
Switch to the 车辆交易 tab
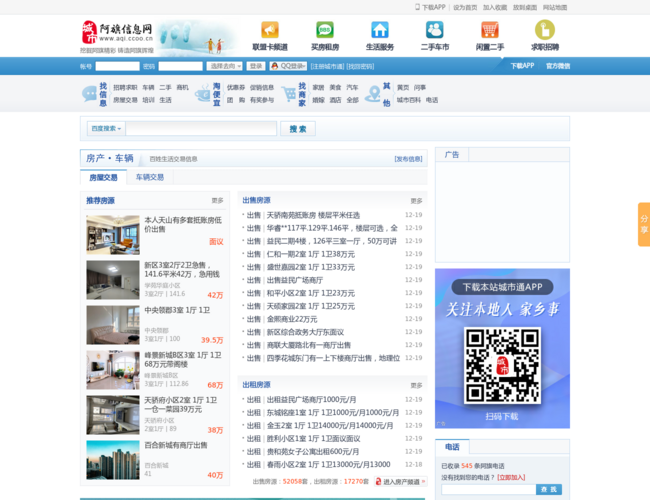tap(150, 177)
